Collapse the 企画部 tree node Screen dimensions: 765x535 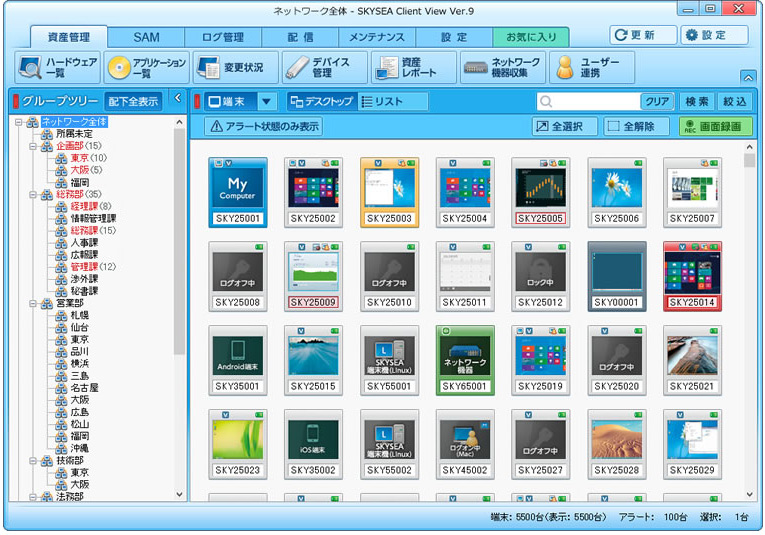click(x=33, y=146)
